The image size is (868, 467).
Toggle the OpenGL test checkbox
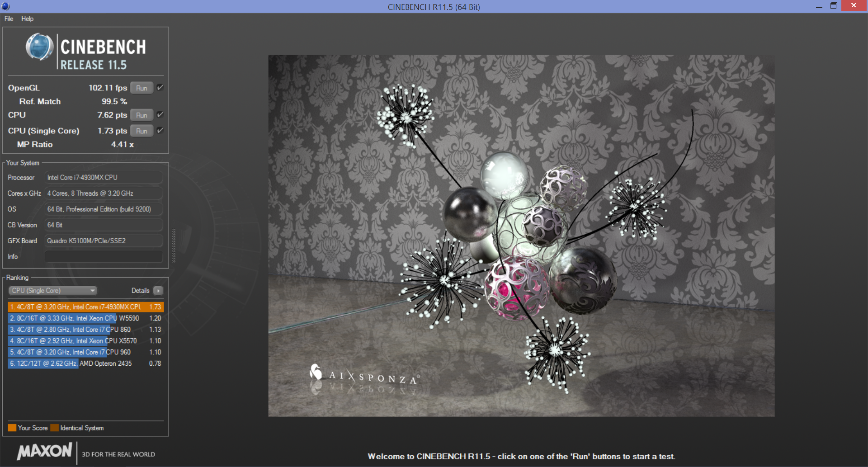(160, 88)
